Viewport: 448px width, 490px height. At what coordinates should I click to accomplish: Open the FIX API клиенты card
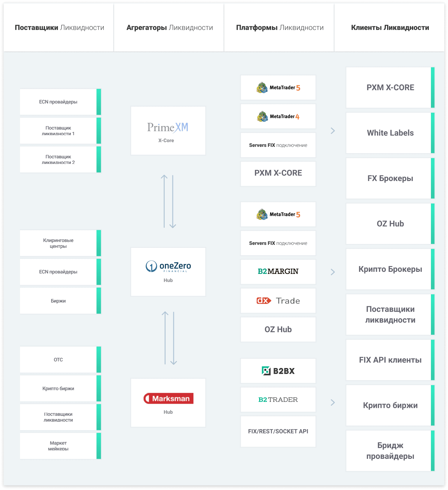tap(390, 360)
